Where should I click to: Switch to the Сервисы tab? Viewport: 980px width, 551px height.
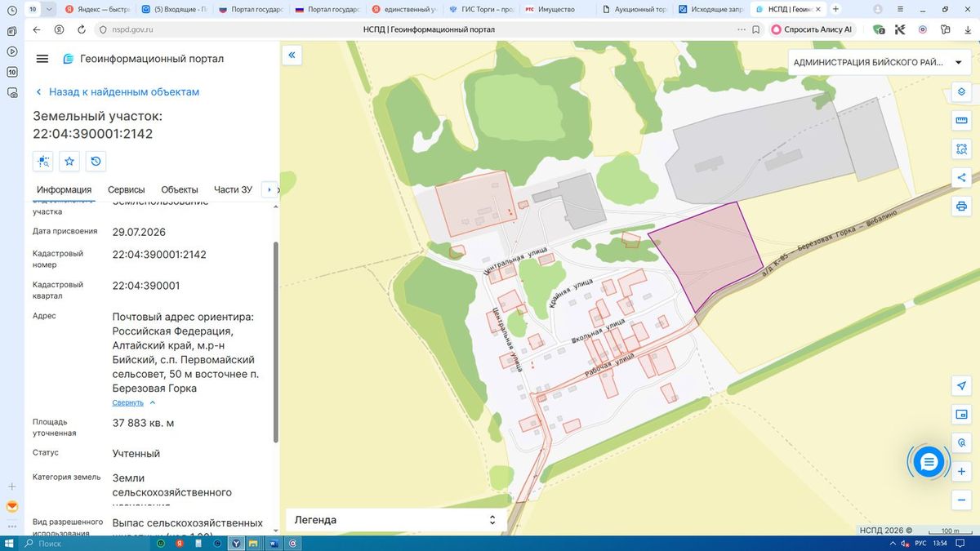point(127,189)
